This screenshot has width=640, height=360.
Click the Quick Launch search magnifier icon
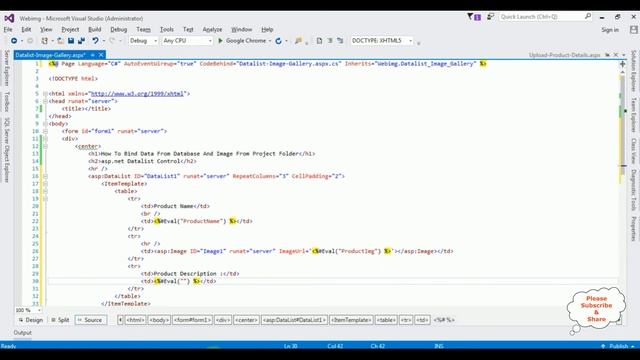(x=588, y=16)
